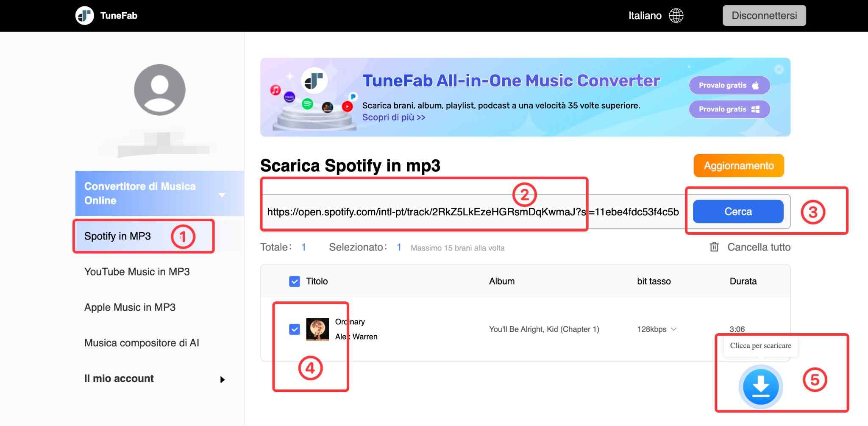Screen dimensions: 868x426
Task: Click Provalo gratis with Windows icon
Action: click(729, 109)
